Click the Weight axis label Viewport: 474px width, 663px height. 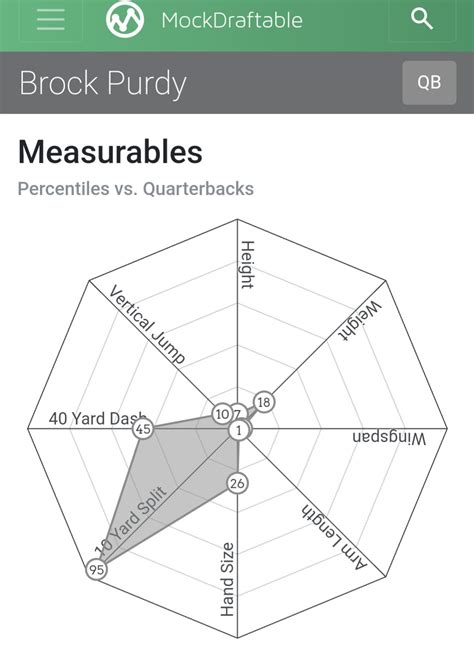tap(361, 321)
